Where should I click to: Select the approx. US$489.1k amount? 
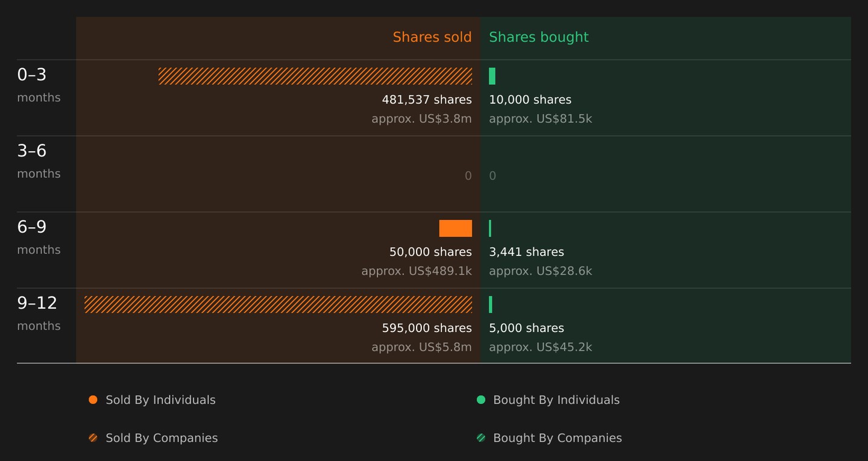tap(417, 271)
